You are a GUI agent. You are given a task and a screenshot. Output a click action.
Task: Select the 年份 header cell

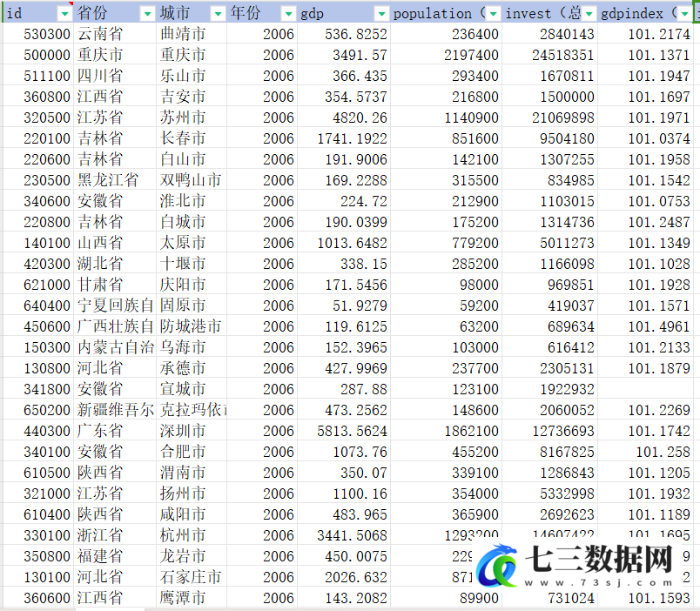262,13
